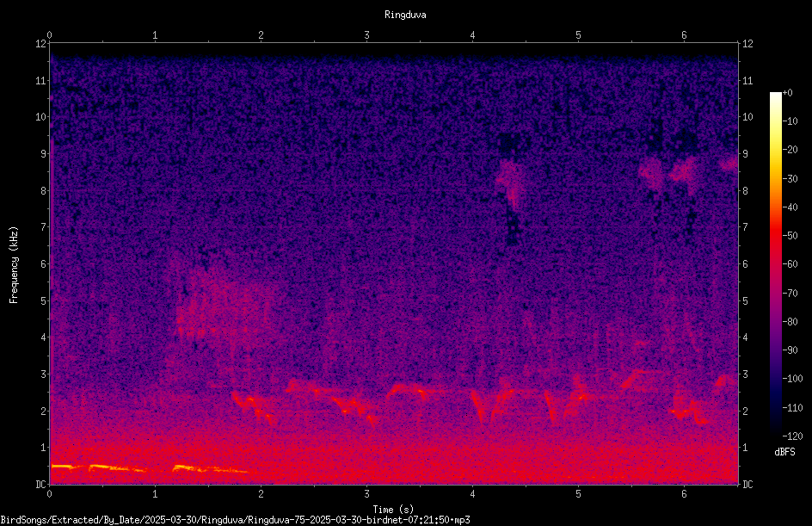Click the "6" tick on the right frequency axis
This screenshot has height=526, width=812.
pos(745,264)
